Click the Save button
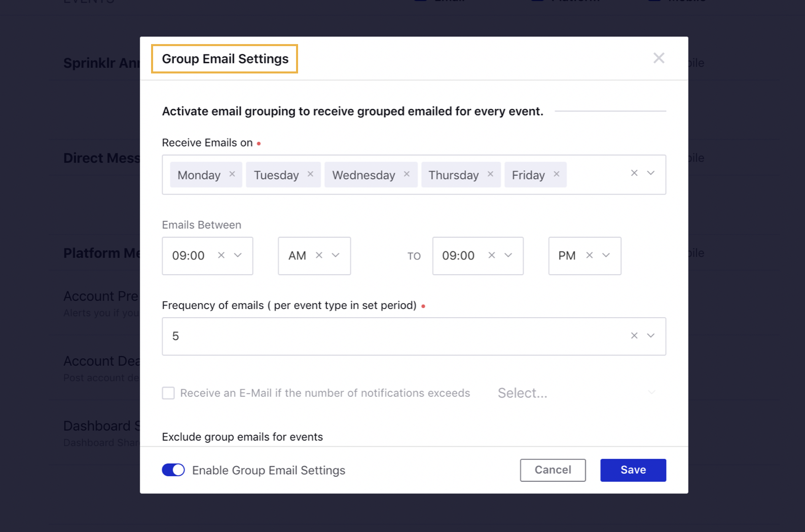The image size is (805, 532). pyautogui.click(x=633, y=470)
